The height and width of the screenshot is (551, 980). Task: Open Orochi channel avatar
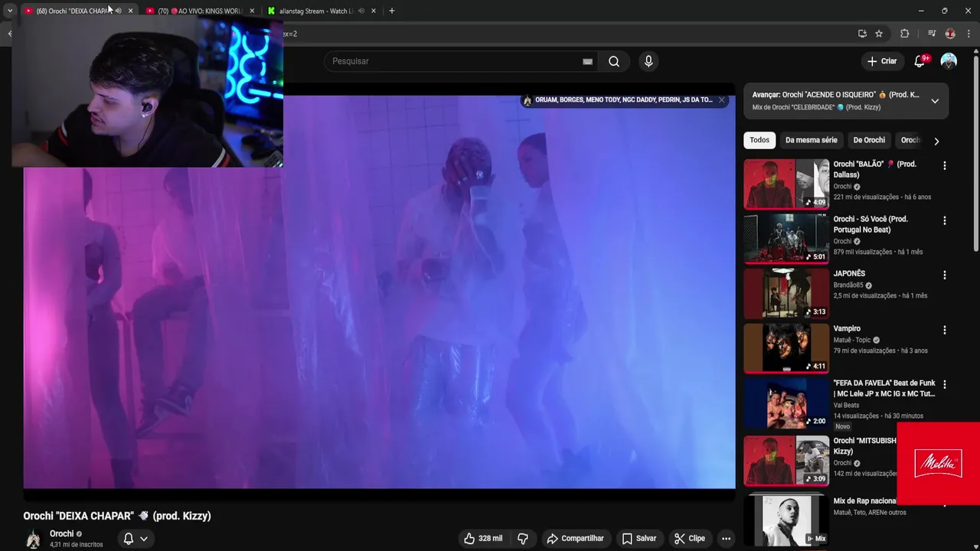point(33,539)
